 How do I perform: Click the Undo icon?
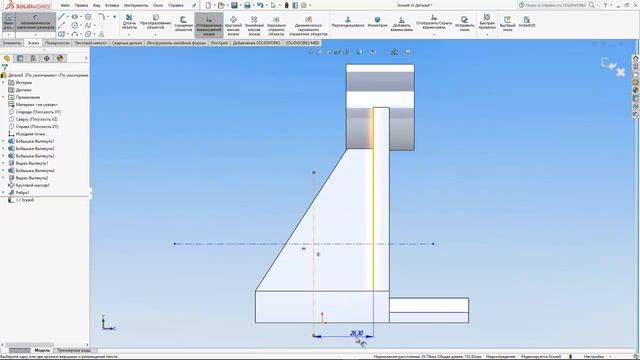[x=260, y=5]
